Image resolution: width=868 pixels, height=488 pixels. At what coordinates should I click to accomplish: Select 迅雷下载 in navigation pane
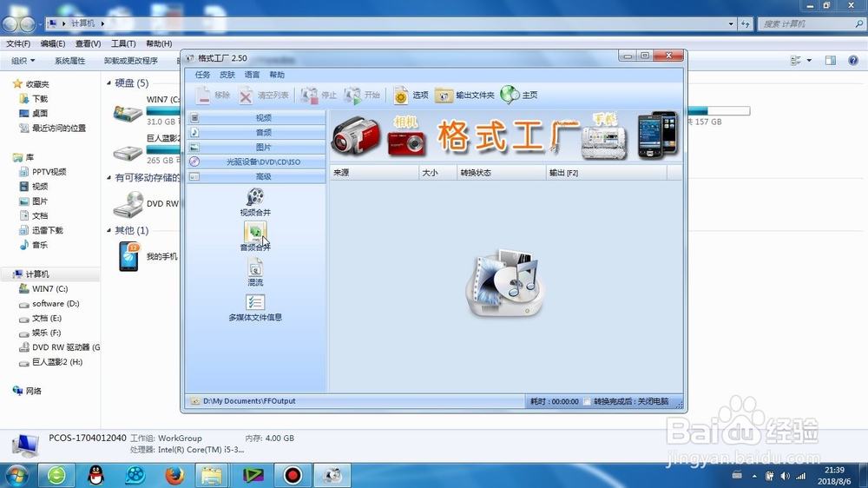pyautogui.click(x=48, y=230)
